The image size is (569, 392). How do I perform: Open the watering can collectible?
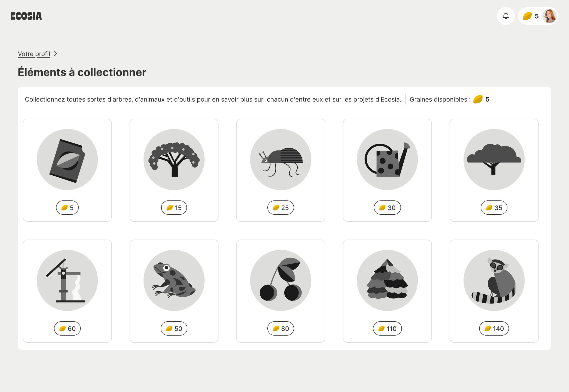387,159
